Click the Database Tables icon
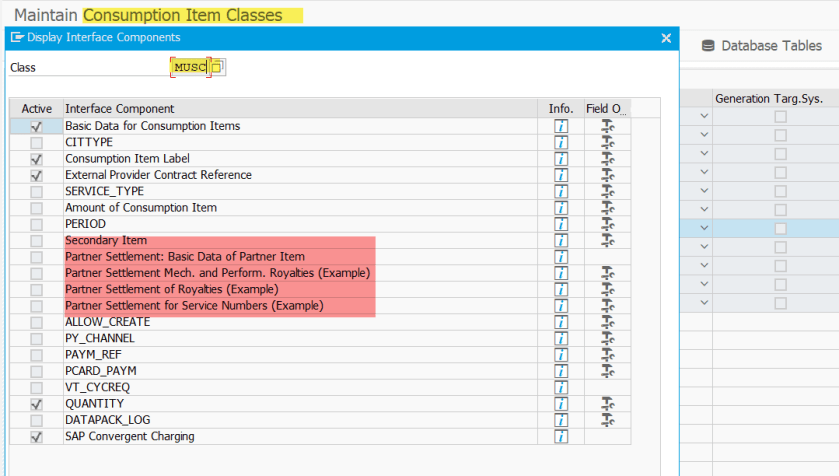 (708, 46)
